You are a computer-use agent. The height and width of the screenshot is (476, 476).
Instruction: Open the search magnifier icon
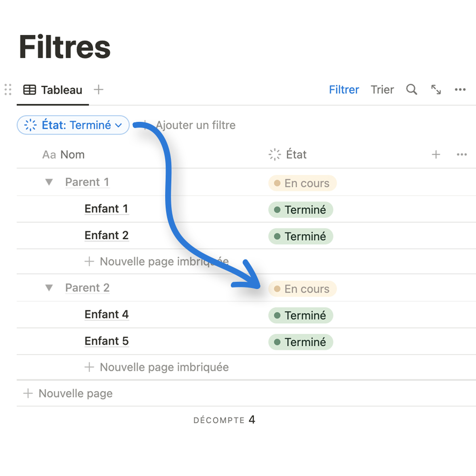[x=411, y=89]
